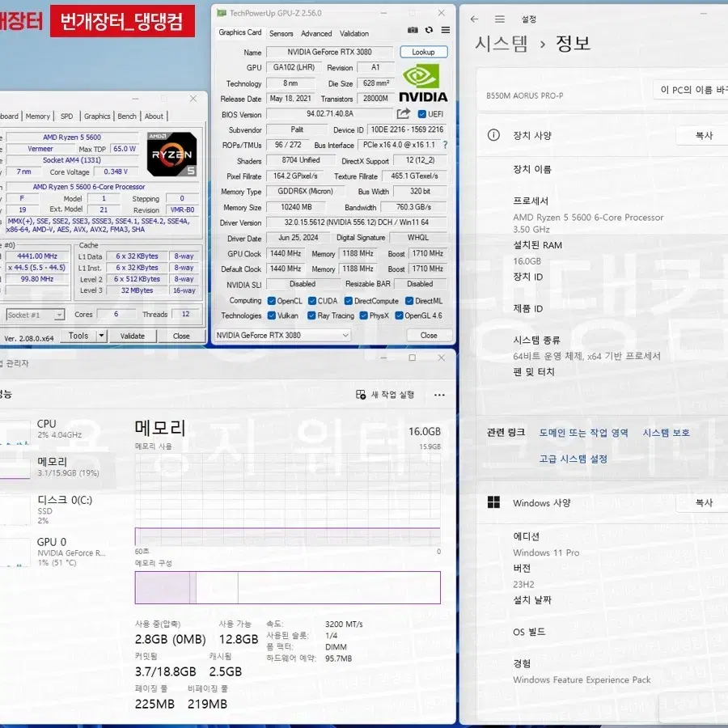The height and width of the screenshot is (728, 728).
Task: Toggle the DirectML checkbox
Action: click(x=409, y=301)
